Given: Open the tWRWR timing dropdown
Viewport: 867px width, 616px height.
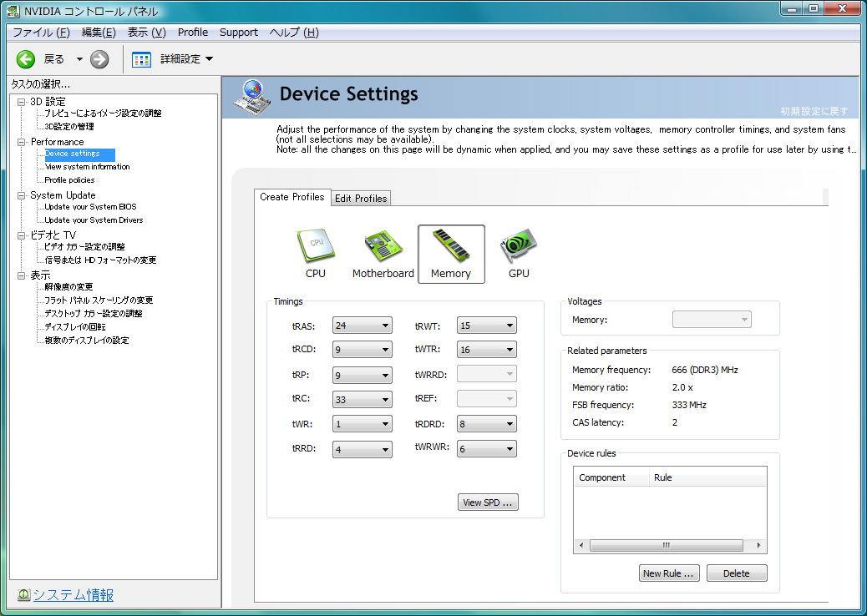Looking at the screenshot, I should [486, 449].
